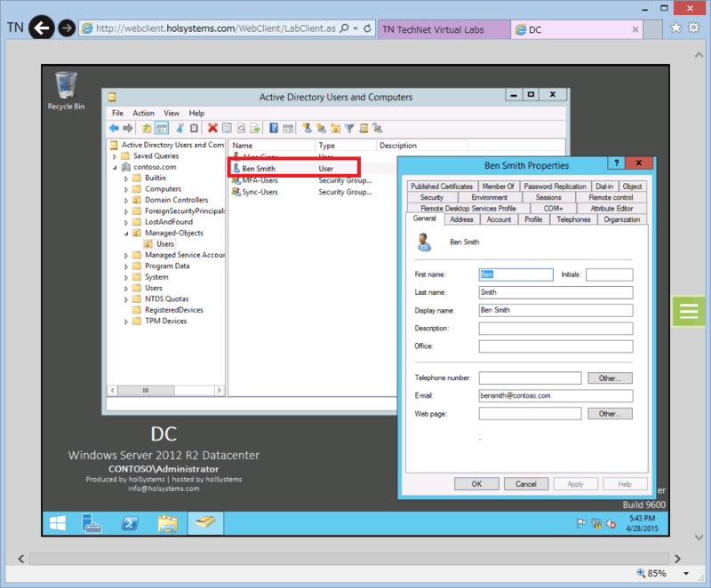Open the Recycle Bin desktop icon

coord(66,91)
